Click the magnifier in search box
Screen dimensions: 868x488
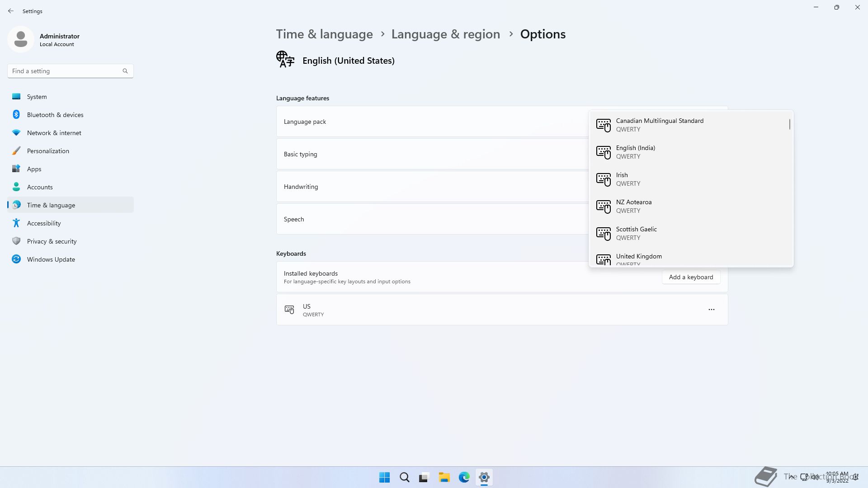(x=125, y=71)
